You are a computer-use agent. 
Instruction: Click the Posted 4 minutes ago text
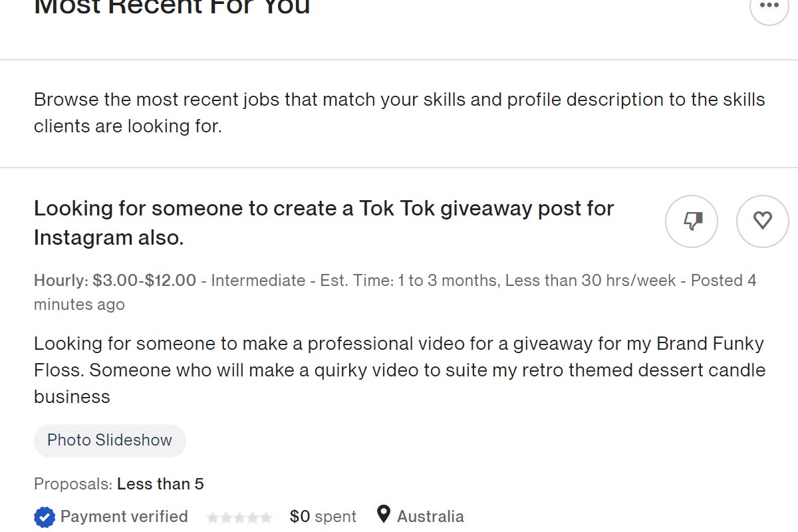pyautogui.click(x=395, y=293)
